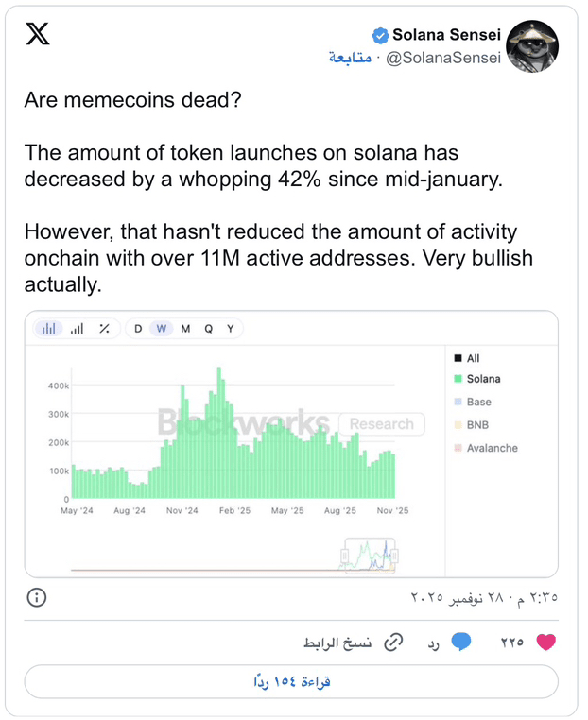Select the M monthly interval

185,329
